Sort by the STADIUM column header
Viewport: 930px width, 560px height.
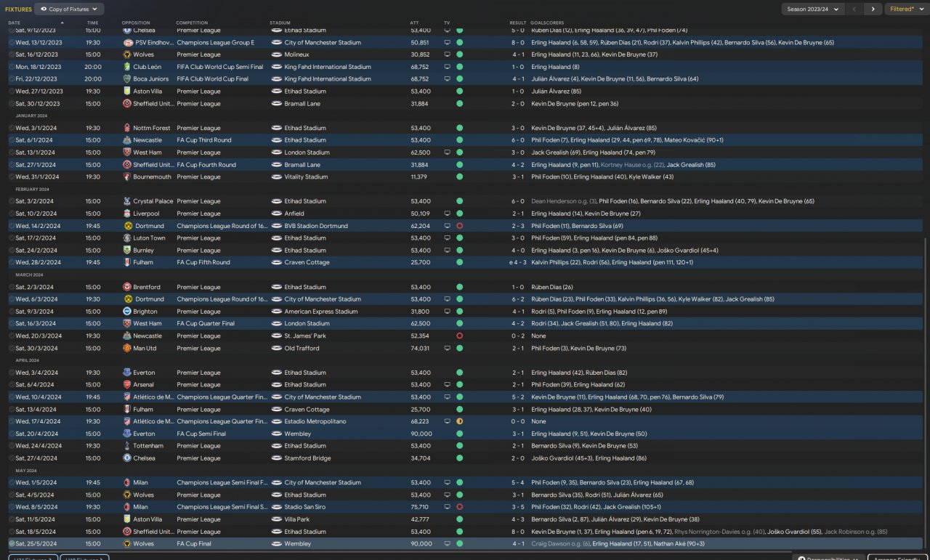(x=280, y=23)
